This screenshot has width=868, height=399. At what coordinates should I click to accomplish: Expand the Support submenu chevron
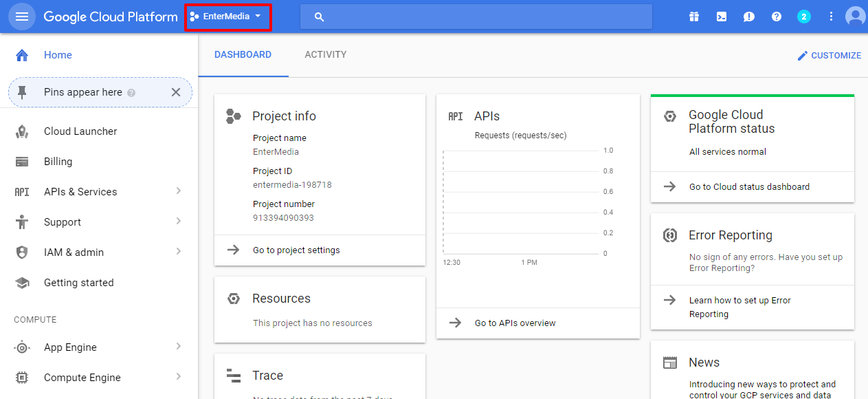(x=178, y=222)
